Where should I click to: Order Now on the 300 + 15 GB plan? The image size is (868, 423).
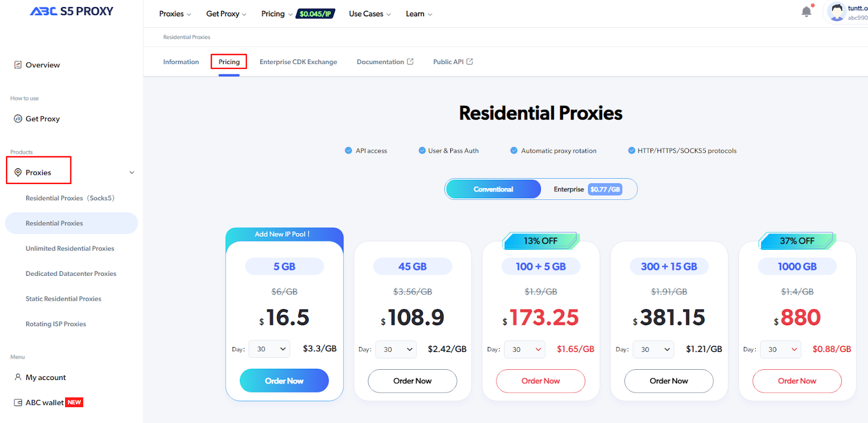(669, 381)
